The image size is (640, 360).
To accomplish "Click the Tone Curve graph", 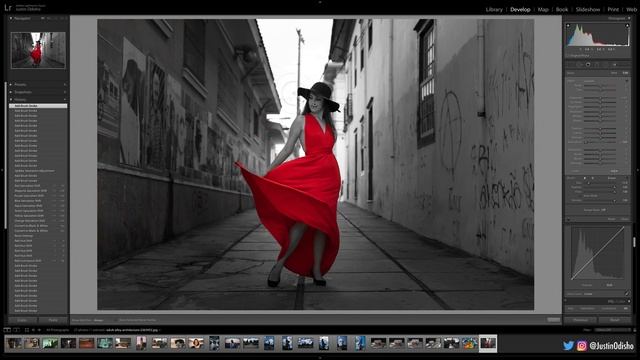I will (598, 253).
